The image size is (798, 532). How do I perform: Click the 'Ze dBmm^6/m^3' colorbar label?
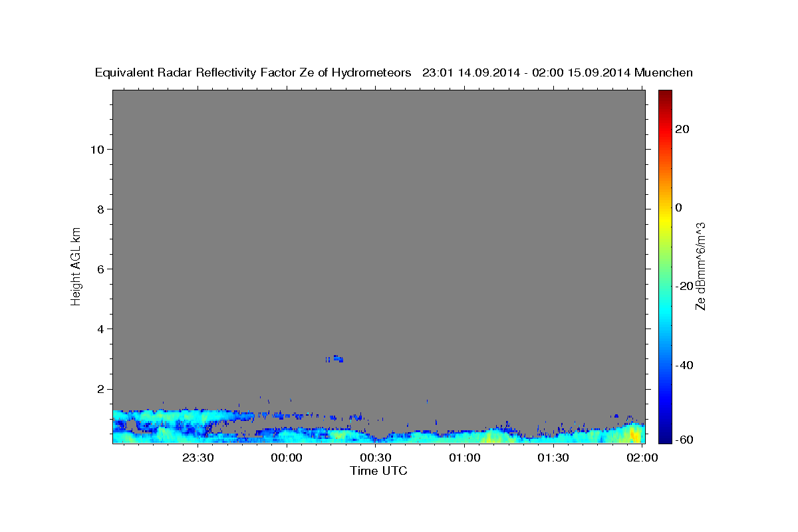coord(700,266)
